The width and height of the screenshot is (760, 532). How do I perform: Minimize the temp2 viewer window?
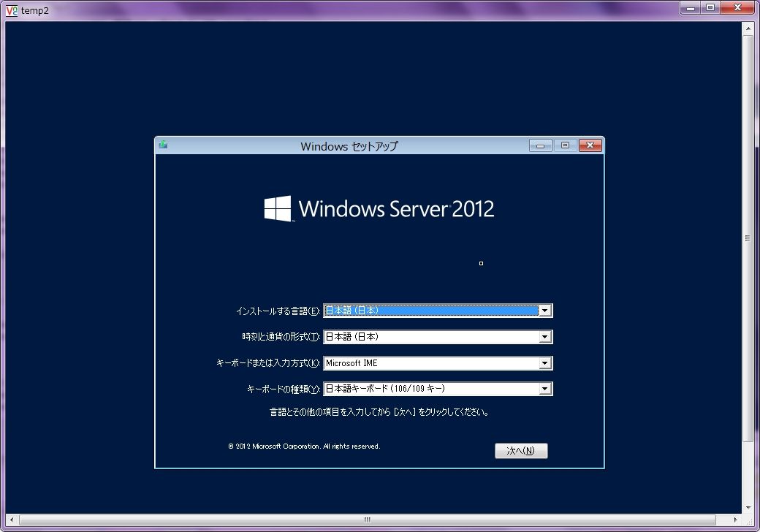tap(690, 8)
